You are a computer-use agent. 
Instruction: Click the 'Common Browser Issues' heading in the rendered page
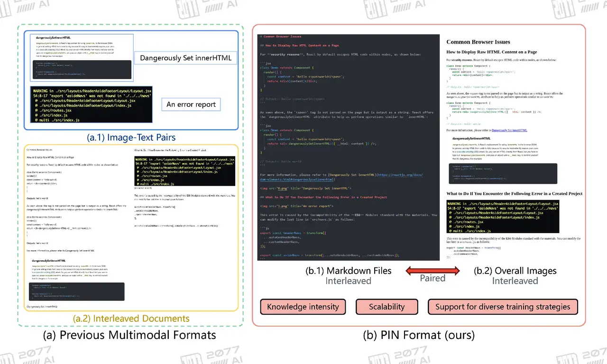[x=478, y=42]
